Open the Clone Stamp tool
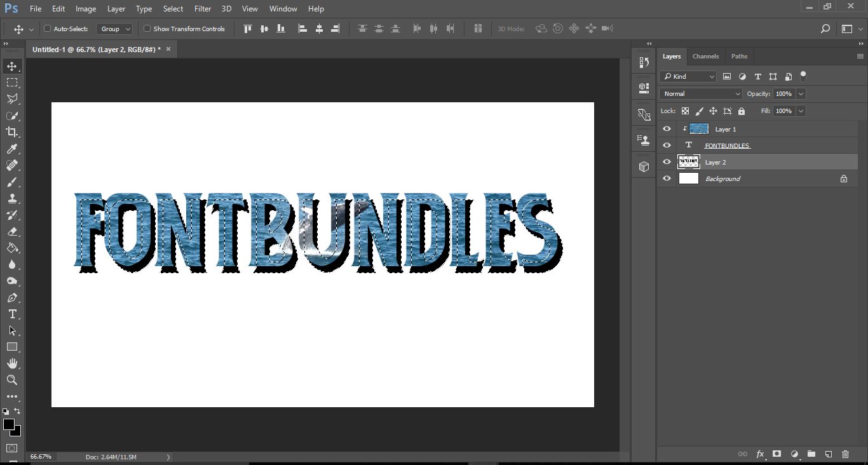The height and width of the screenshot is (465, 868). (13, 198)
